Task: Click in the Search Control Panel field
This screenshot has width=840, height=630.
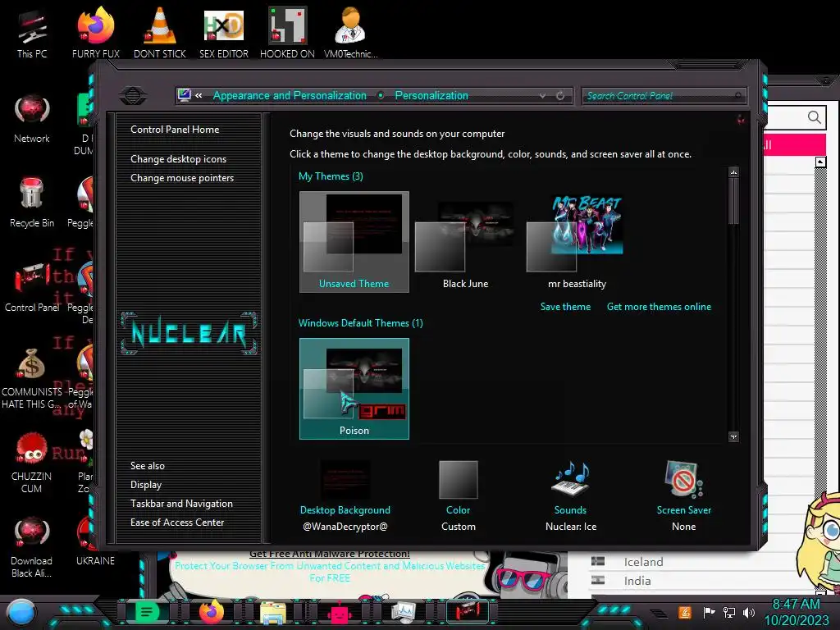Action: [664, 96]
